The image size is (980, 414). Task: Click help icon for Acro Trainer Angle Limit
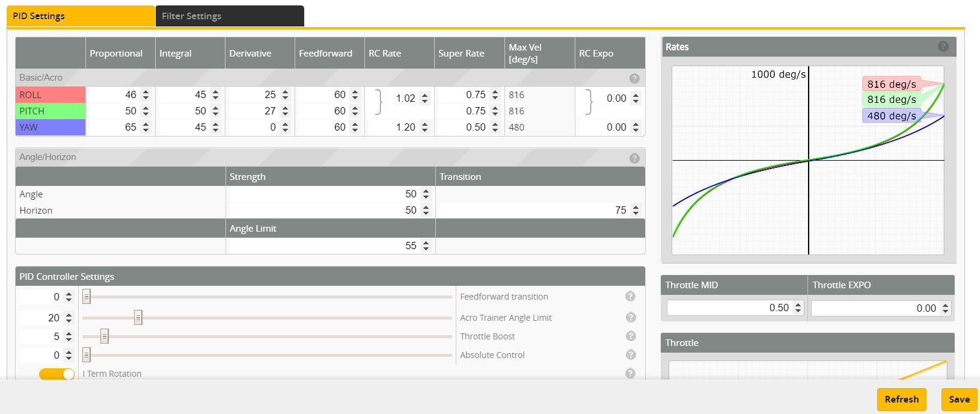[x=631, y=317]
